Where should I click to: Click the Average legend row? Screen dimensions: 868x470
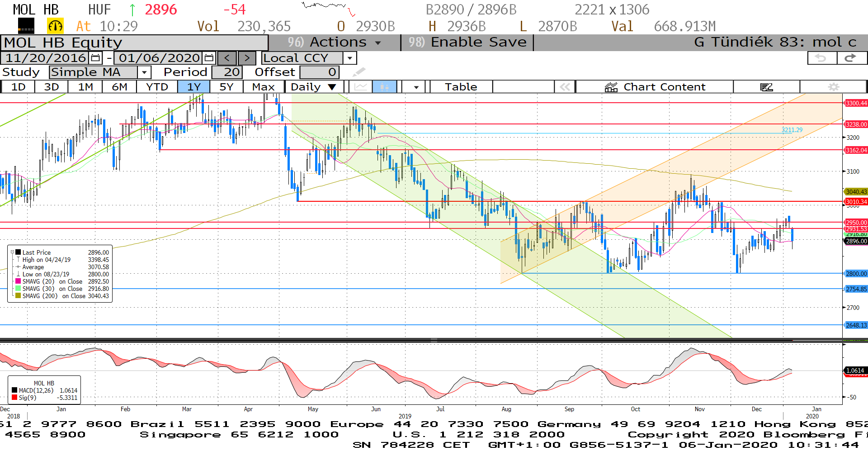pyautogui.click(x=62, y=267)
